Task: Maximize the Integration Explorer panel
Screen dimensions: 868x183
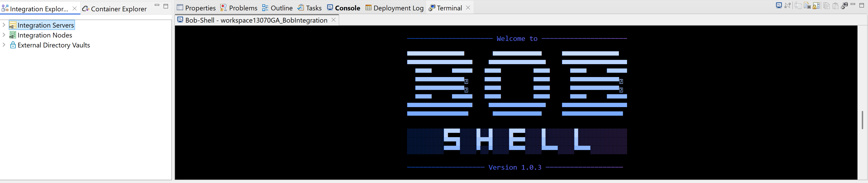Action: click(x=166, y=6)
